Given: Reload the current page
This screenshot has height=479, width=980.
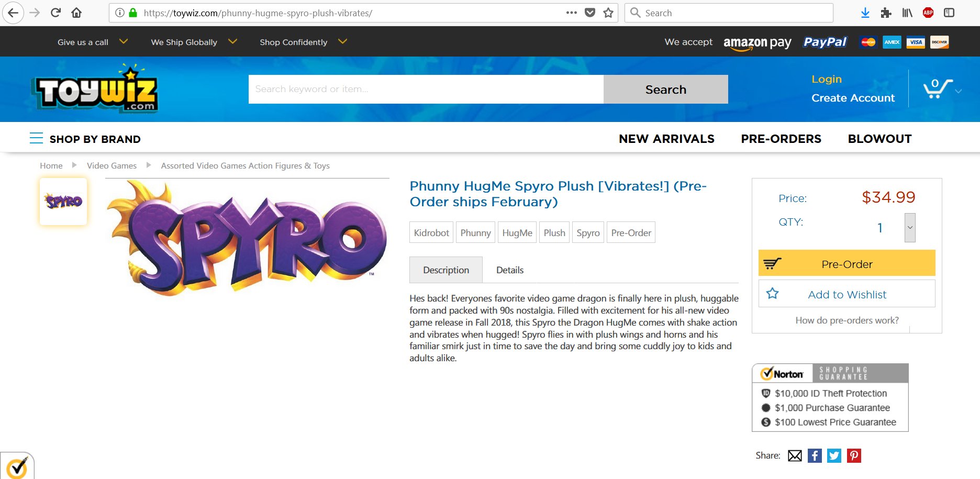Looking at the screenshot, I should [x=55, y=13].
